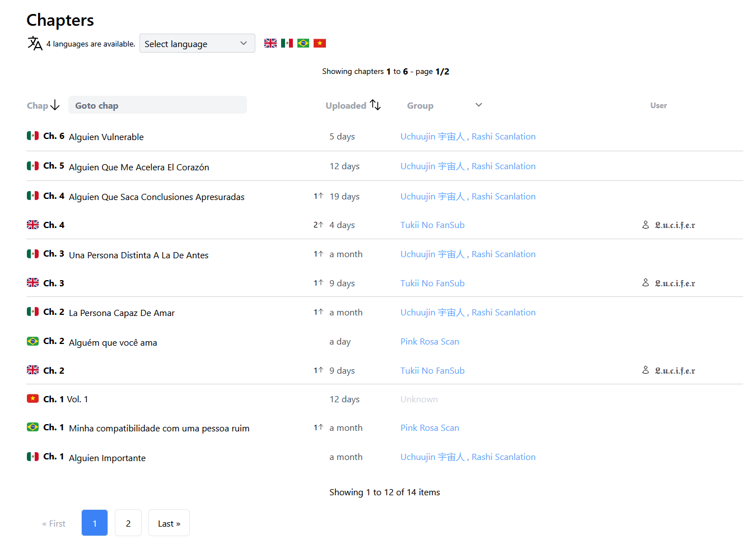The width and height of the screenshot is (756, 544).
Task: Click the user icon on the English Ch. 4 row
Action: [x=646, y=225]
